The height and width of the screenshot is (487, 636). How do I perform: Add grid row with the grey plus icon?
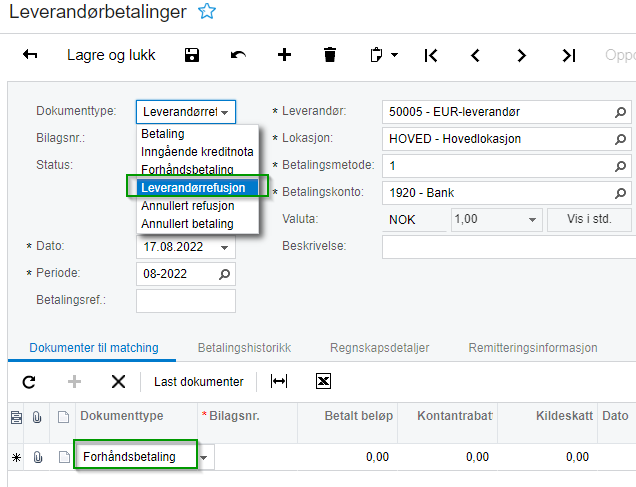point(74,382)
